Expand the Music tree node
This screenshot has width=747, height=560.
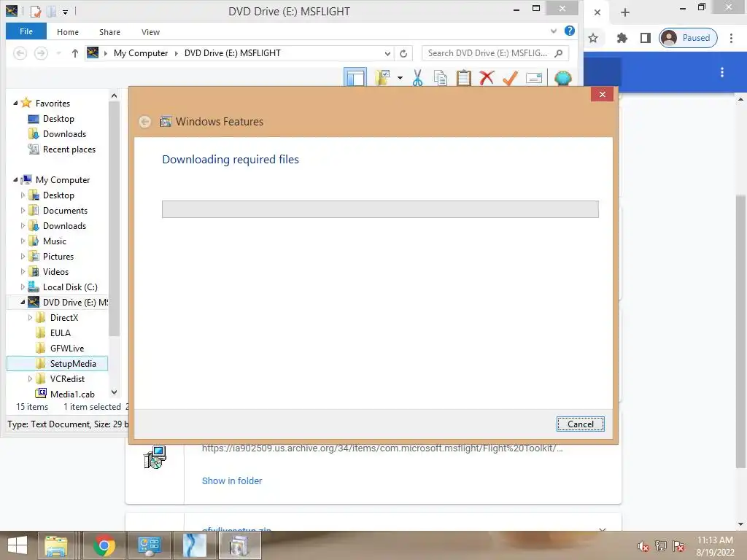pos(23,241)
